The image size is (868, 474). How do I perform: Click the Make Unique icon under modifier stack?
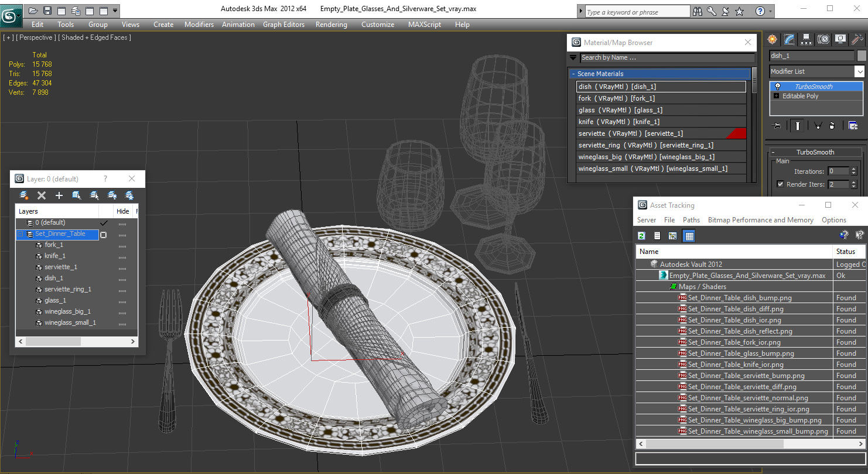[x=818, y=125]
